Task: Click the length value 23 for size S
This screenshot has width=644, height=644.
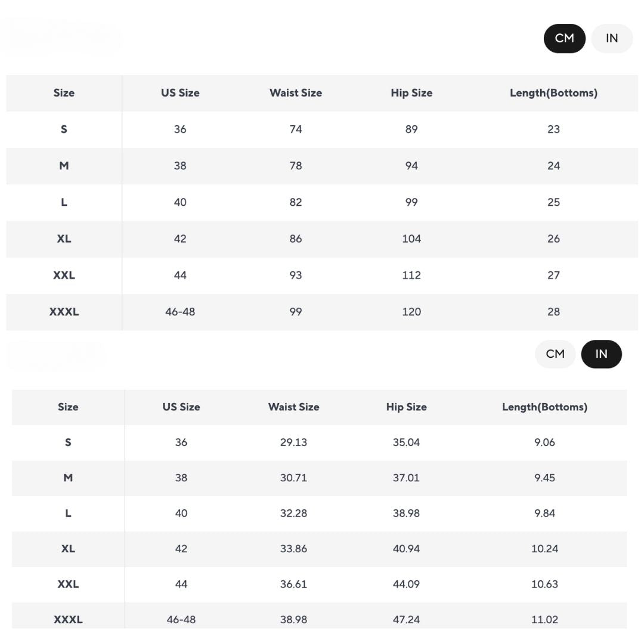Action: 553,129
